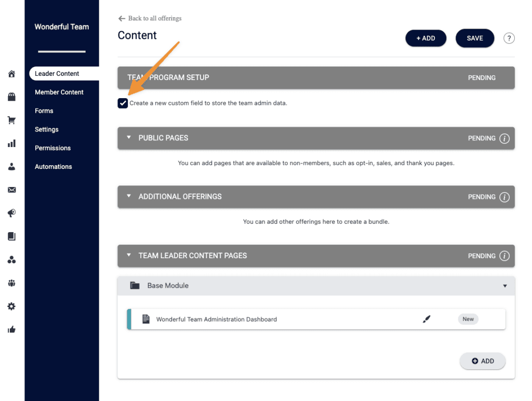Screen dimensions: 532x401
Task: Open Member Content in the sidebar
Action: (59, 92)
